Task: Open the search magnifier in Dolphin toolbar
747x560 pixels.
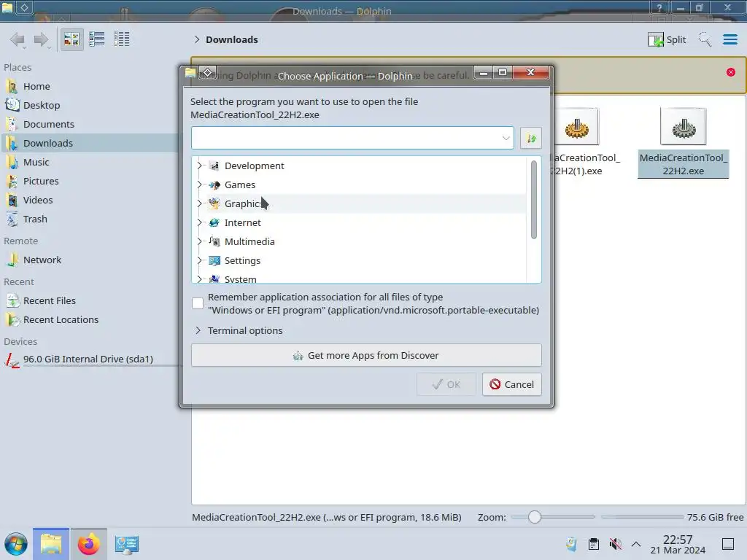Action: (x=705, y=39)
